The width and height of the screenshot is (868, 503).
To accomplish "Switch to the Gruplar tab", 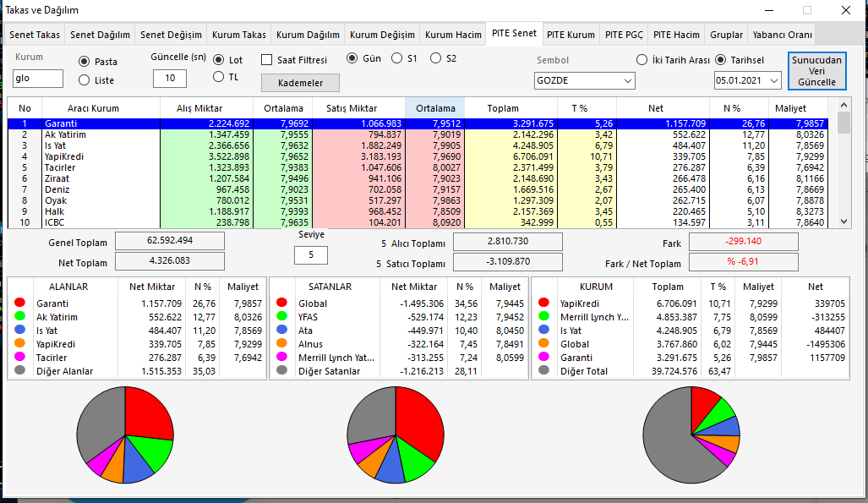I will coord(726,35).
